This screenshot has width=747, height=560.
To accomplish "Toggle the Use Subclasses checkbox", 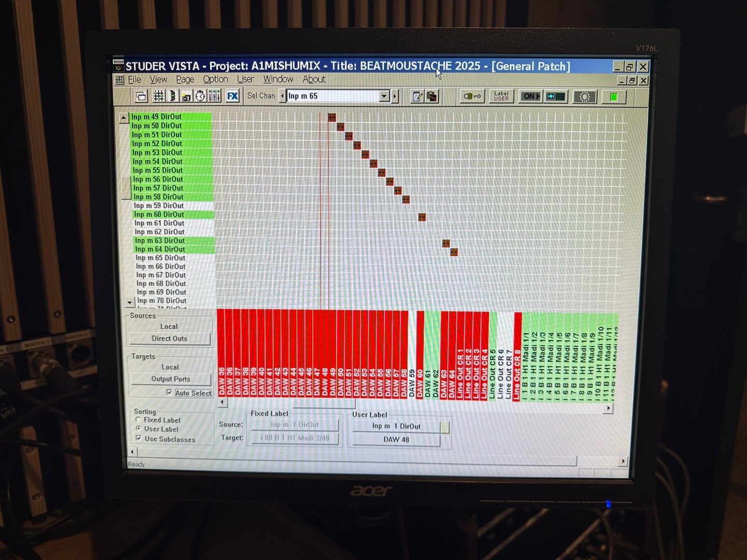I will pyautogui.click(x=139, y=438).
